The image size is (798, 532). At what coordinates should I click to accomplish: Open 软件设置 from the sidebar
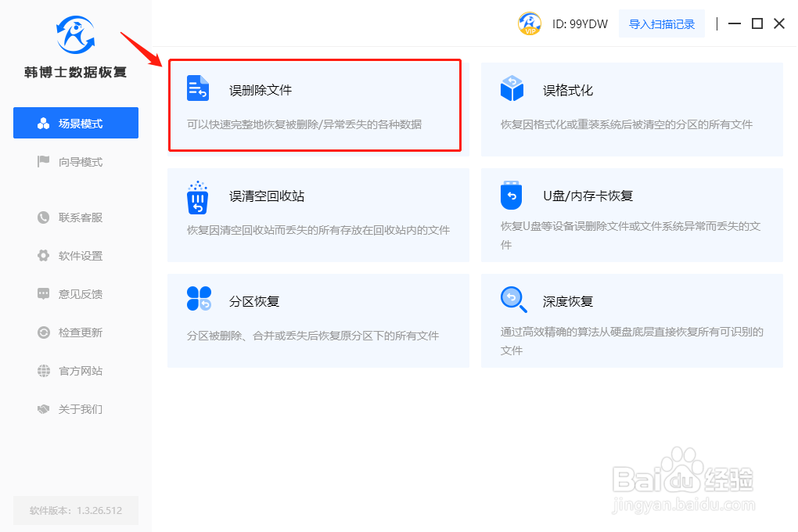click(x=70, y=256)
